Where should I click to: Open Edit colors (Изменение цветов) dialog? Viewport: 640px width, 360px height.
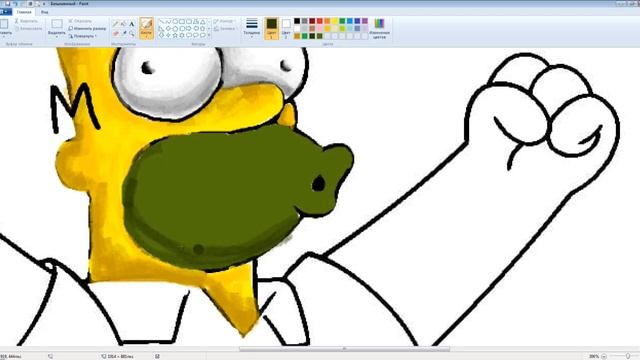380,28
